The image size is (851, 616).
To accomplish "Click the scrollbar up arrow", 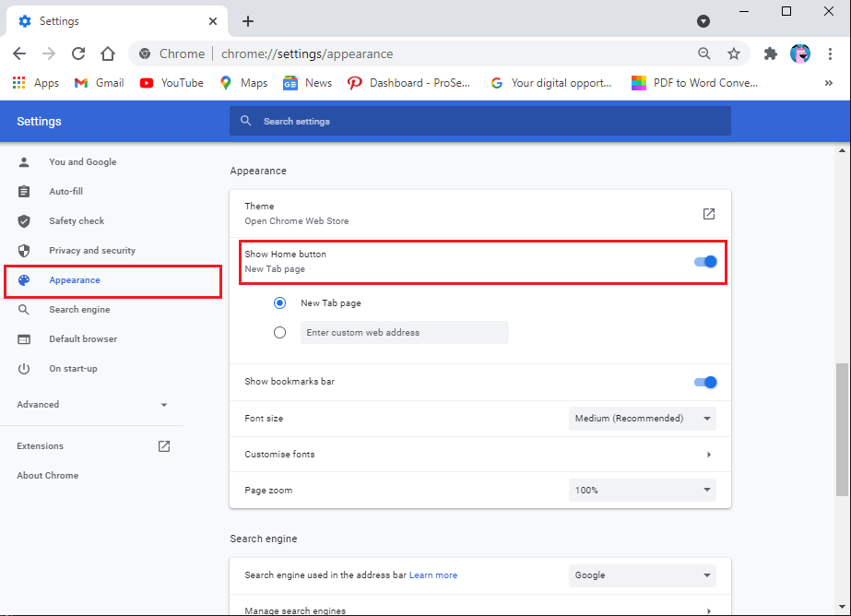I will 842,150.
